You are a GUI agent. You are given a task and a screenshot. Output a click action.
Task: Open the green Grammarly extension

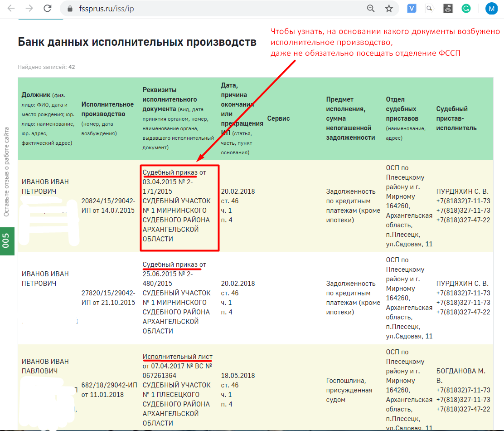point(466,9)
